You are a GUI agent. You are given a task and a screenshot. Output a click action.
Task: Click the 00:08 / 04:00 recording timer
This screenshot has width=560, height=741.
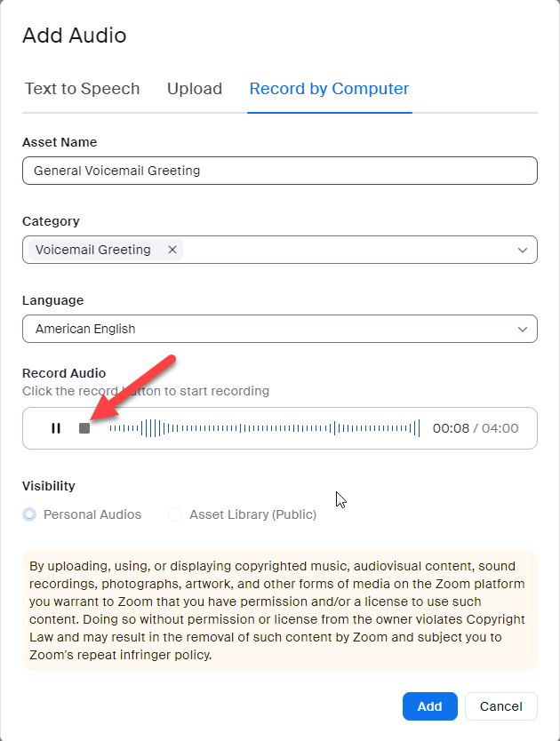click(475, 428)
